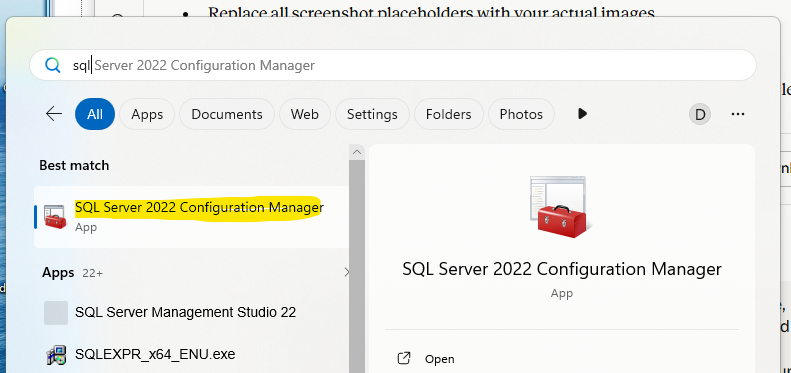Expand the Apps 22+ section chevron
This screenshot has width=791, height=373.
[x=347, y=273]
